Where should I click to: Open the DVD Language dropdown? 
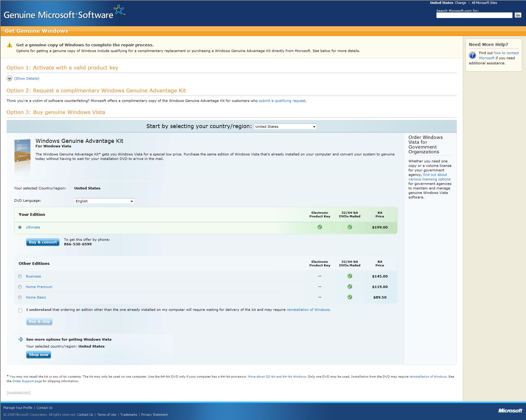tap(104, 201)
